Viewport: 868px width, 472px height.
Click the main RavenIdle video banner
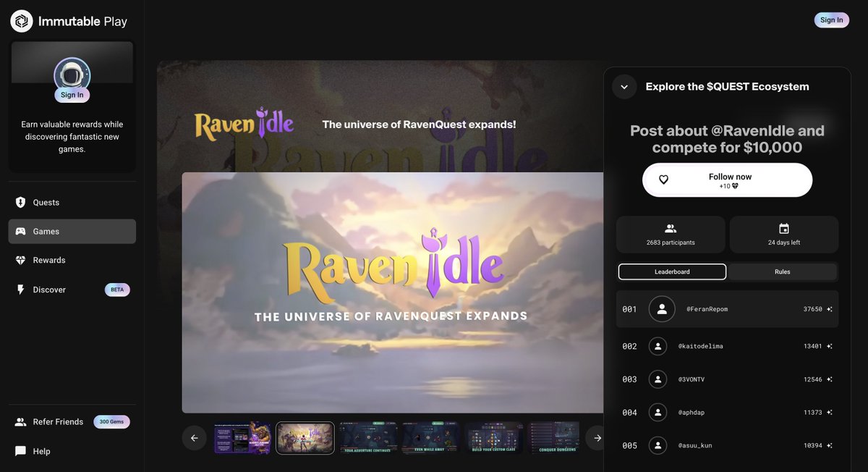(393, 292)
